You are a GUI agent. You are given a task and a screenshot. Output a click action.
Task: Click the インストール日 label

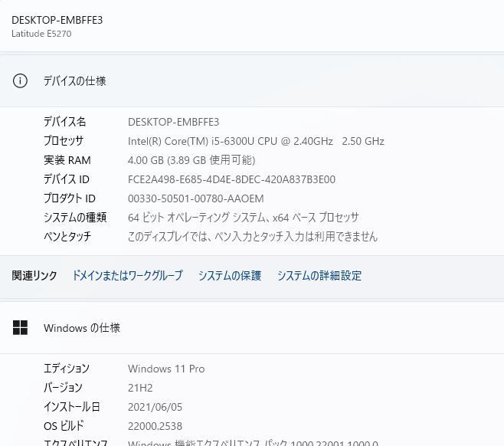(72, 407)
